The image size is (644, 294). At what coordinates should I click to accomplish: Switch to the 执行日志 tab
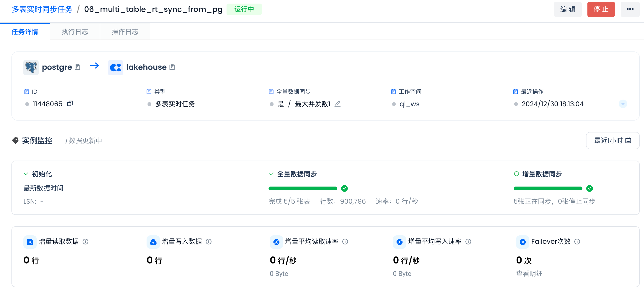[75, 32]
